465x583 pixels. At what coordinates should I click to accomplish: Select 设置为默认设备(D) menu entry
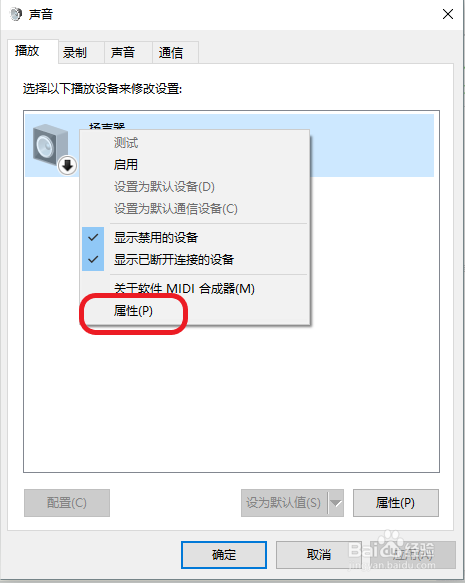click(164, 187)
